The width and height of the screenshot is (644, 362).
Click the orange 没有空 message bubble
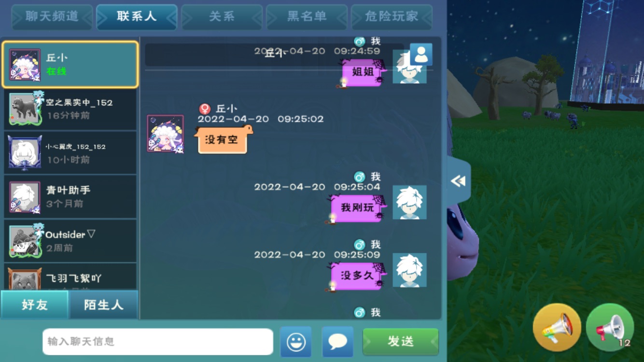click(x=223, y=140)
